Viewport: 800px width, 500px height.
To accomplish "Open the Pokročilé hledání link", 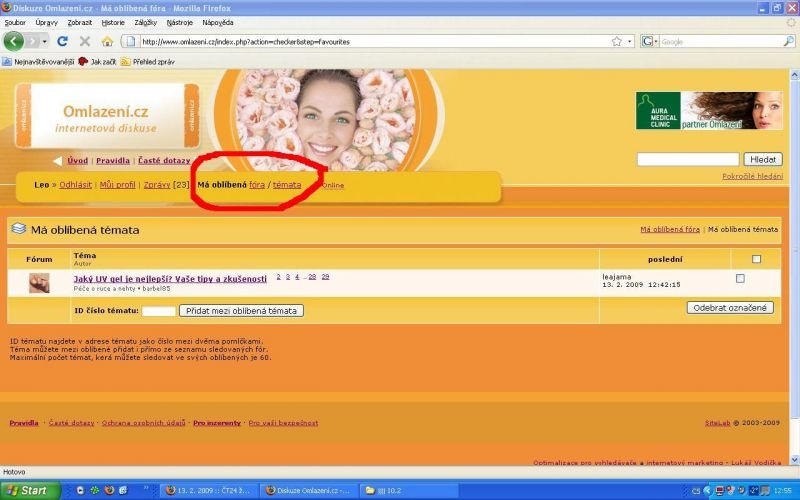I will tap(752, 176).
